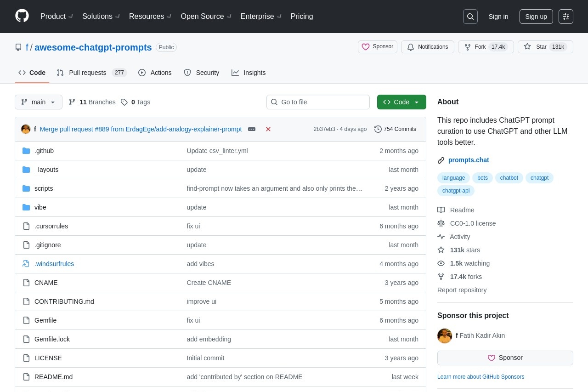Screen dimensions: 588x392
Task: Click the Sign in link
Action: point(498,17)
